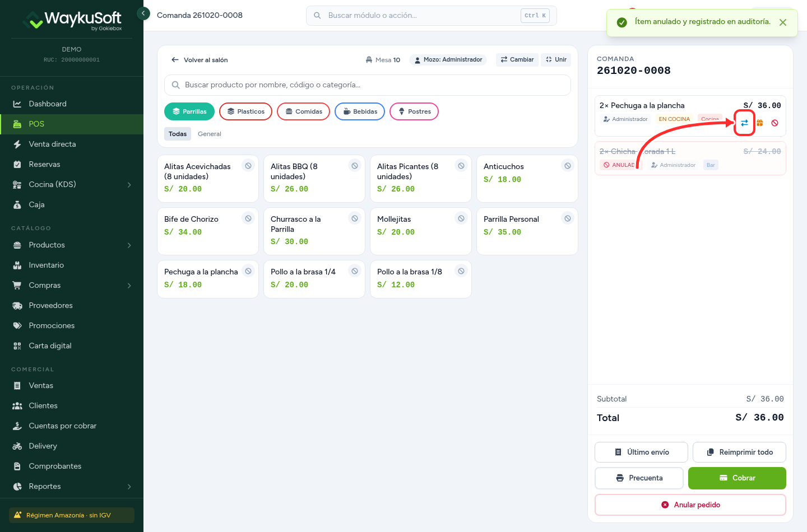
Task: Focus the product search field
Action: pyautogui.click(x=368, y=85)
